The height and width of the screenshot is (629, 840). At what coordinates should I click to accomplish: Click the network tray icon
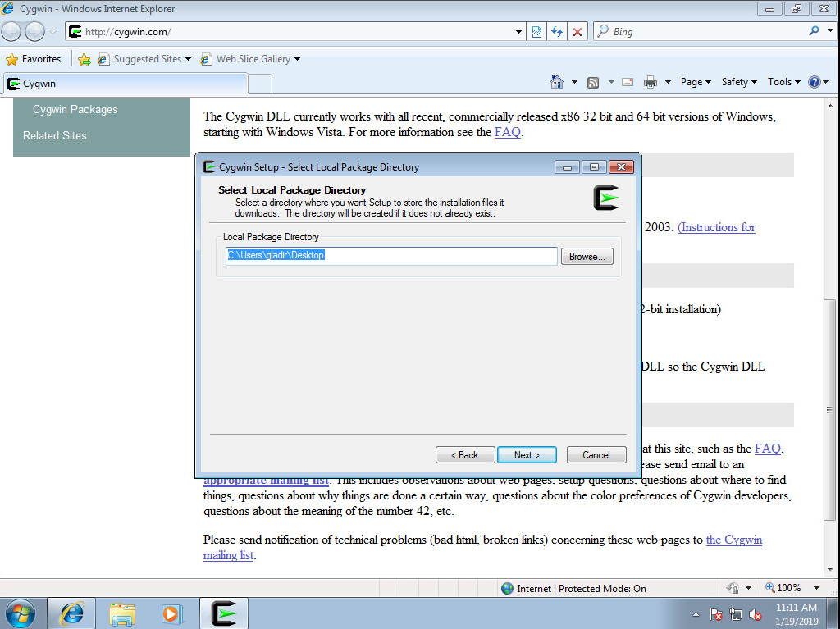736,614
